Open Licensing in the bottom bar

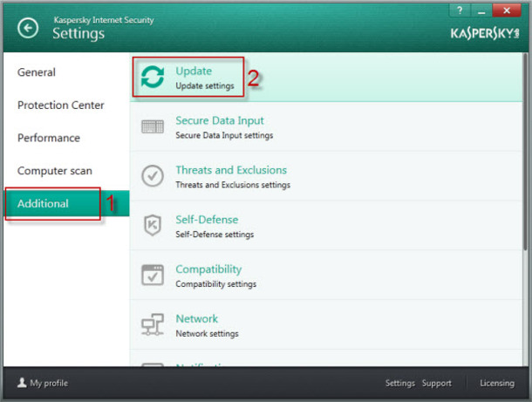pos(497,383)
